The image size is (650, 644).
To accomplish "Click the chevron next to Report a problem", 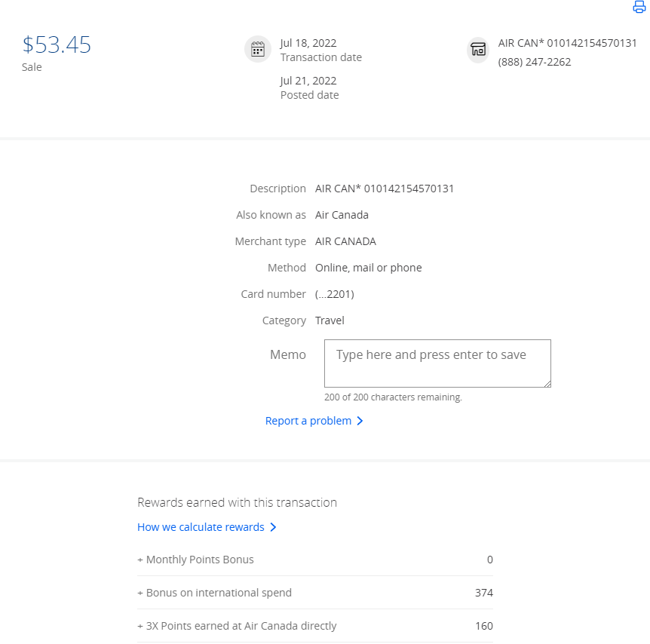I will (x=360, y=421).
